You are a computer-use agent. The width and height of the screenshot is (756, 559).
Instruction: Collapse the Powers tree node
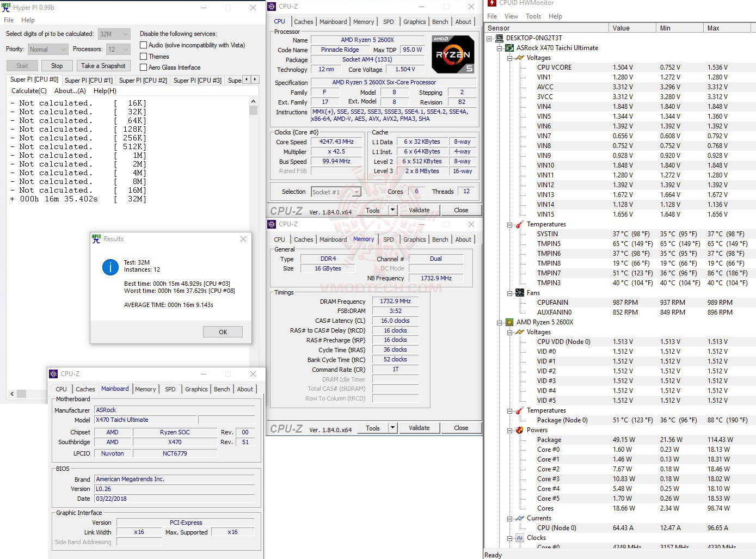coord(509,431)
